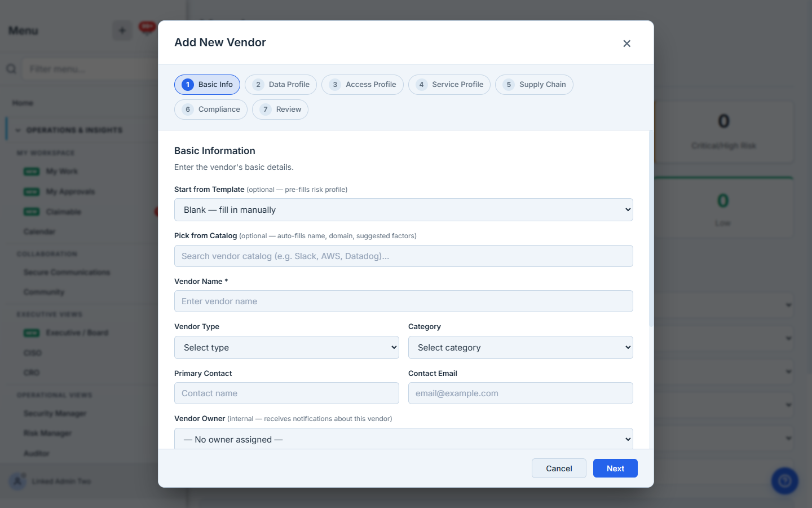
Task: Close the Add New Vendor dialog
Action: click(x=626, y=43)
